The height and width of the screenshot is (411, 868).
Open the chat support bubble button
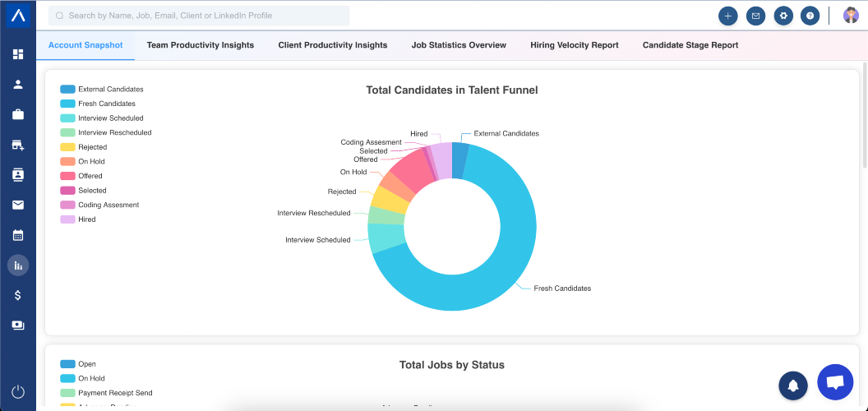point(835,382)
